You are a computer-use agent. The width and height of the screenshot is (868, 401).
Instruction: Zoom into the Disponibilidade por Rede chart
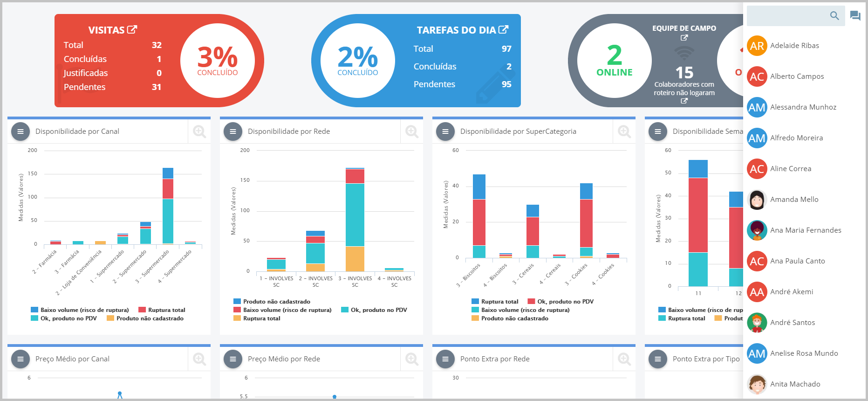tap(412, 131)
